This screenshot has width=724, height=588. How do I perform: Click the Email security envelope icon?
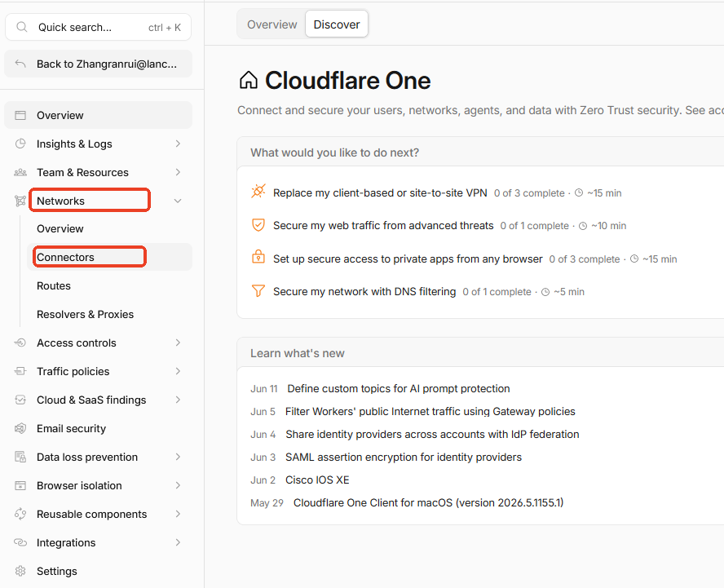point(20,429)
